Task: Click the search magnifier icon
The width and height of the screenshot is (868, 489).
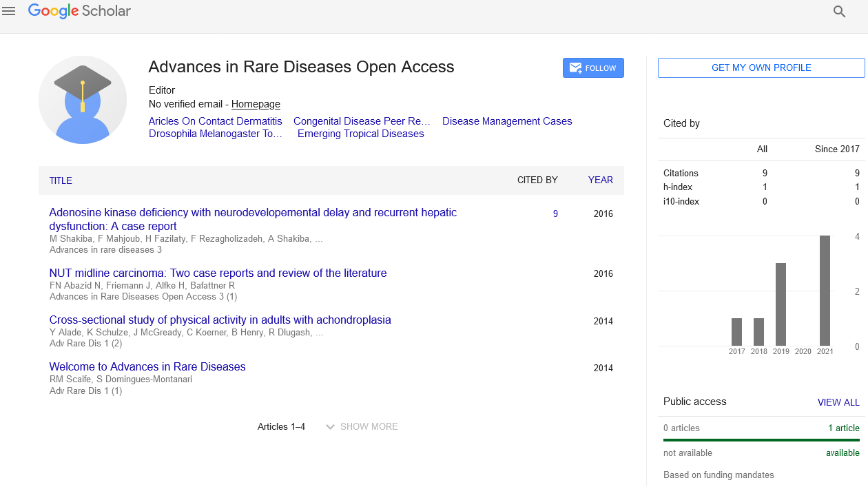Action: pos(839,11)
